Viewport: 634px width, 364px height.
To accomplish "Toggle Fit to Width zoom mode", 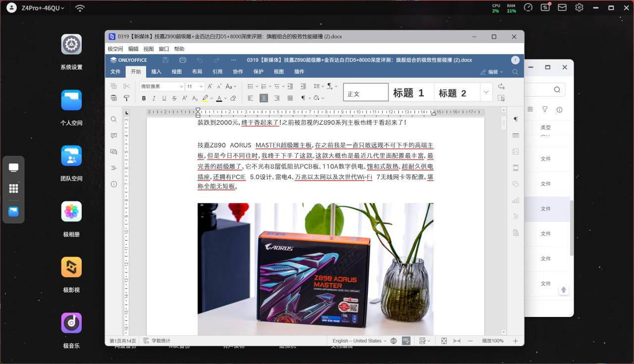I will tap(457, 341).
